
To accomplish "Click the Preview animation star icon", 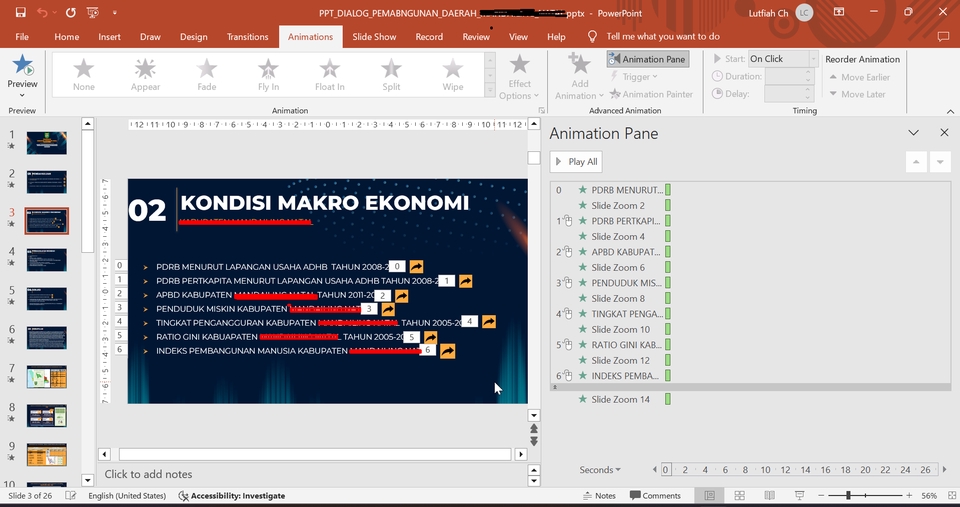I will (x=23, y=64).
